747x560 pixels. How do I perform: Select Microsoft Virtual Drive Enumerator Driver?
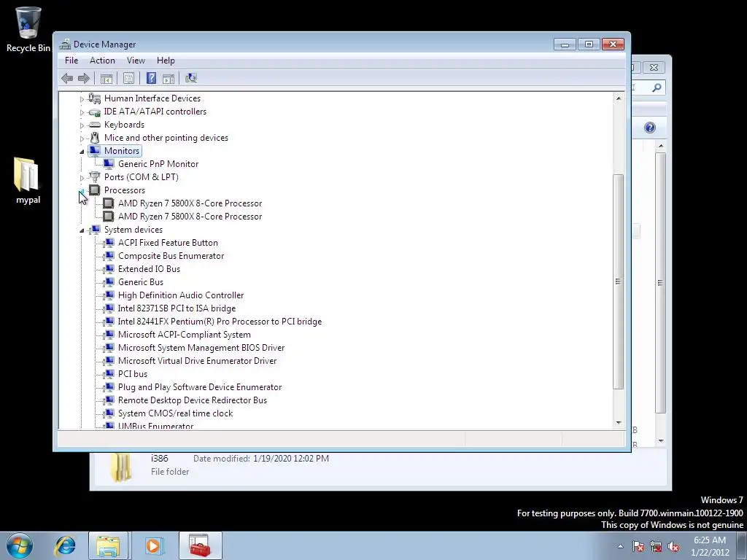point(197,361)
